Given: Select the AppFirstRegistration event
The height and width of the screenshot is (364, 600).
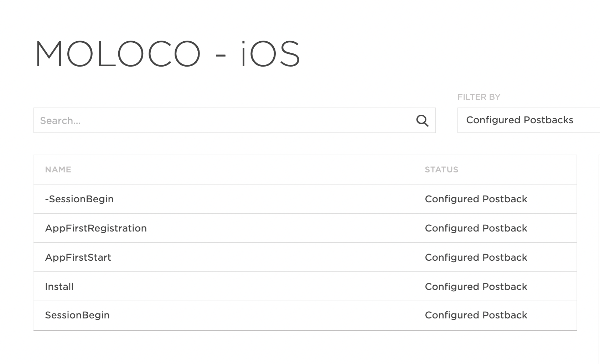Looking at the screenshot, I should coord(96,228).
